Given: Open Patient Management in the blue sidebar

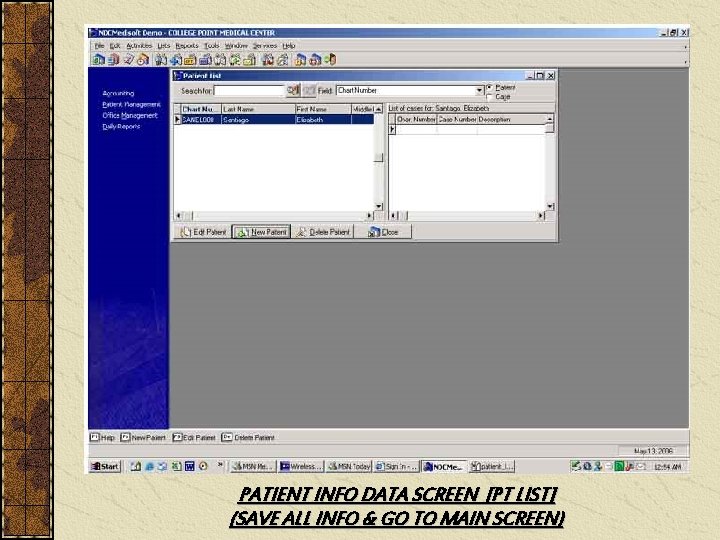Looking at the screenshot, I should tap(131, 105).
